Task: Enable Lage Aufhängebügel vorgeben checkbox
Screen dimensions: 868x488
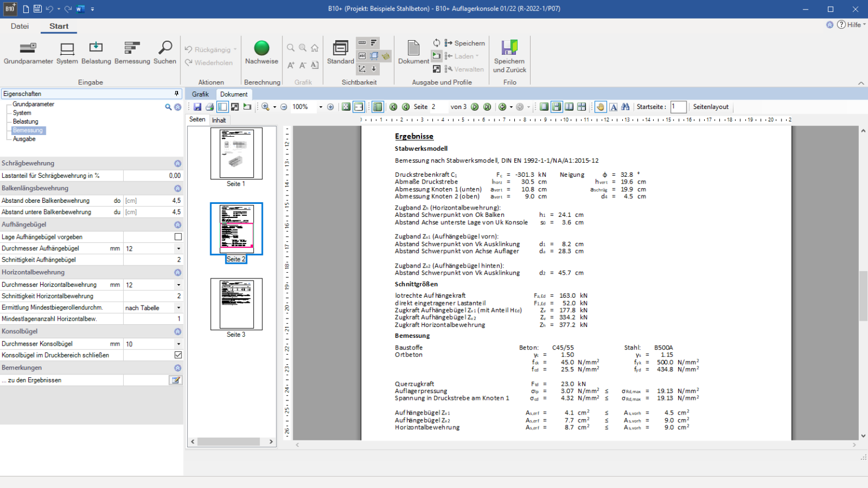Action: (x=178, y=237)
